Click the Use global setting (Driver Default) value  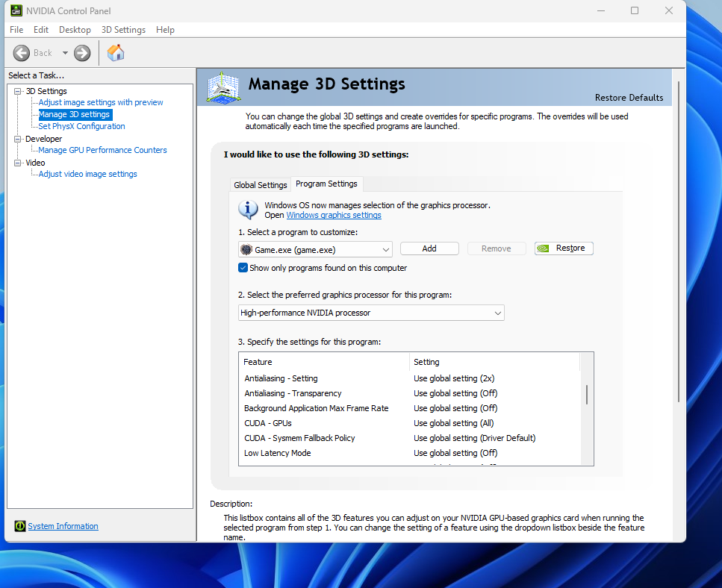pyautogui.click(x=475, y=438)
